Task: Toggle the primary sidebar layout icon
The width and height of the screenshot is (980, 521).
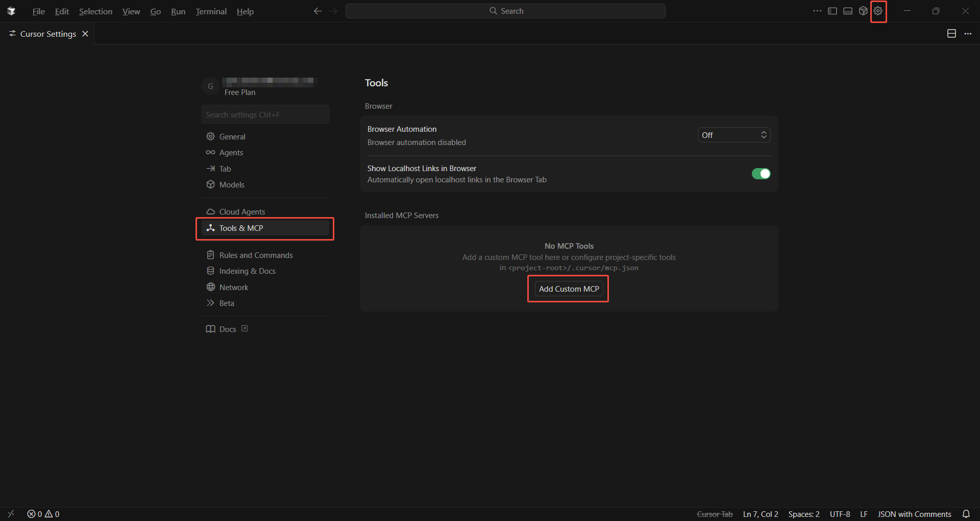Action: (832, 11)
